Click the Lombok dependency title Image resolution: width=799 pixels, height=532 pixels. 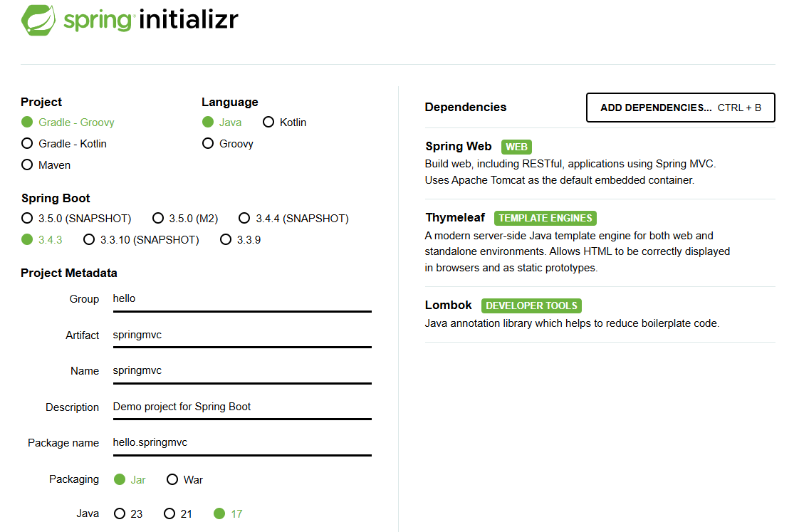[449, 306]
